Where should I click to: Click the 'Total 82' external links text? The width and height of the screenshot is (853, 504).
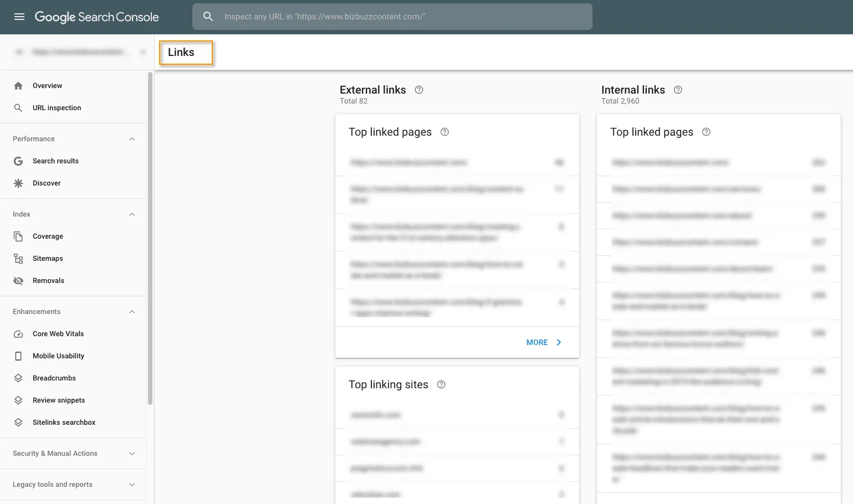[x=354, y=101]
